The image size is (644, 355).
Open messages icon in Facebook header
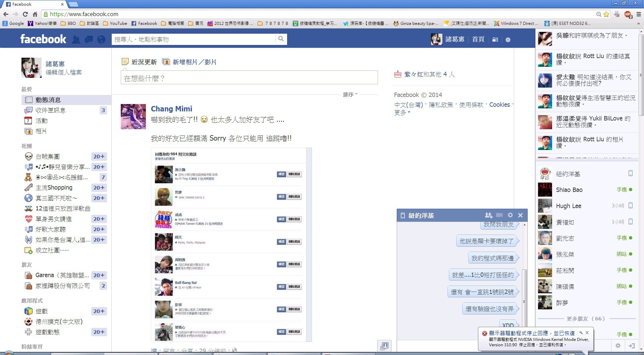tap(89, 40)
